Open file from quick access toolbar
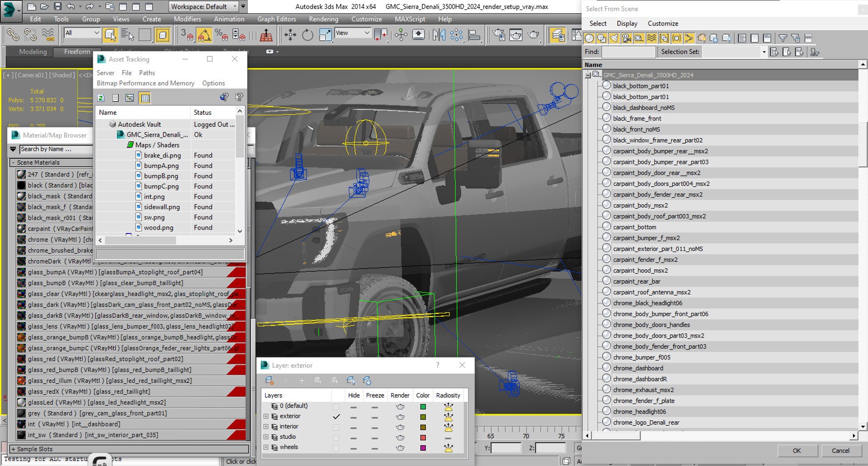Screen dimensions: 868x466 tap(44, 6)
